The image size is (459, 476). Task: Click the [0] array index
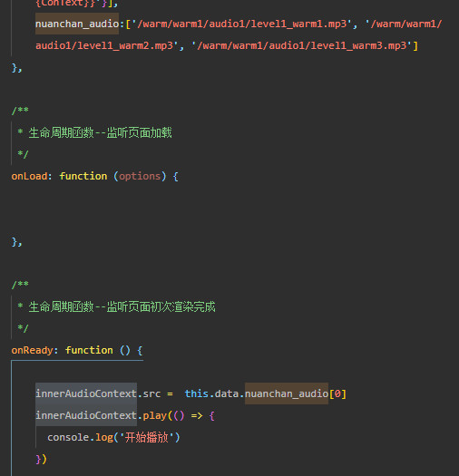click(x=337, y=393)
